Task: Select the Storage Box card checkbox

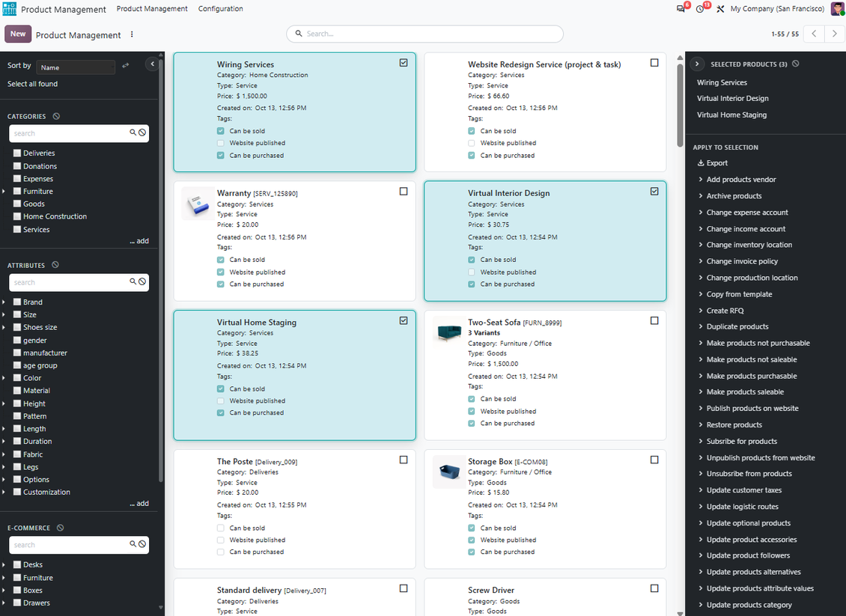Action: (654, 460)
